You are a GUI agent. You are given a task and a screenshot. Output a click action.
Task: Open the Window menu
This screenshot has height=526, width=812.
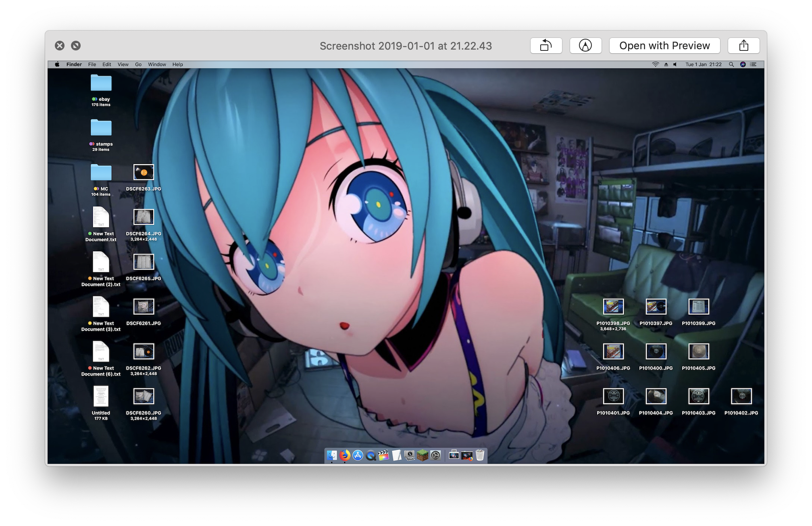[157, 64]
